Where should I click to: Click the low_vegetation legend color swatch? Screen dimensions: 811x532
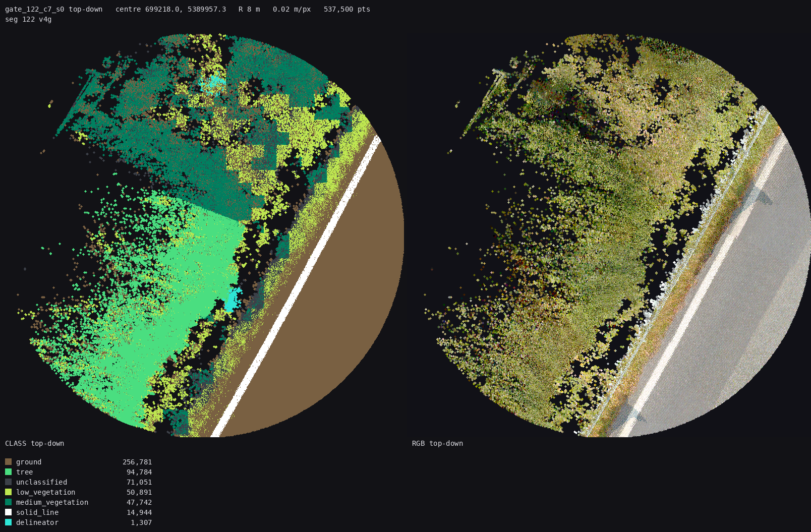coord(8,492)
